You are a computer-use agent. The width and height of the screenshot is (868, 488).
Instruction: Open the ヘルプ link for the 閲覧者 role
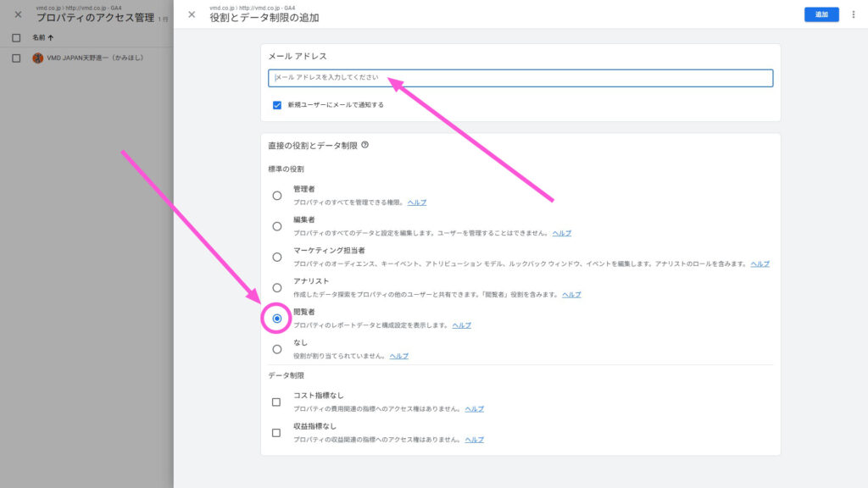460,326
